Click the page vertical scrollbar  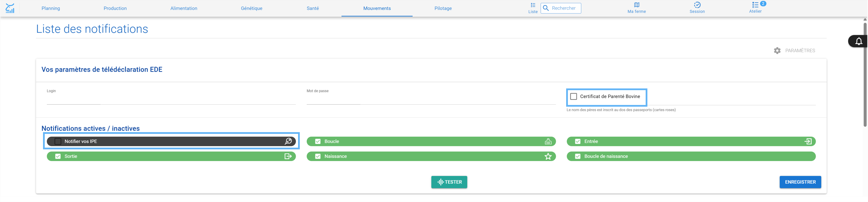click(x=865, y=74)
